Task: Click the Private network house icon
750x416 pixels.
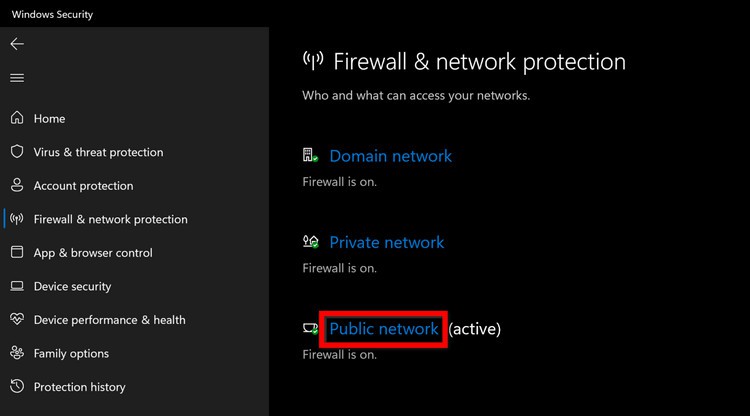Action: [310, 242]
